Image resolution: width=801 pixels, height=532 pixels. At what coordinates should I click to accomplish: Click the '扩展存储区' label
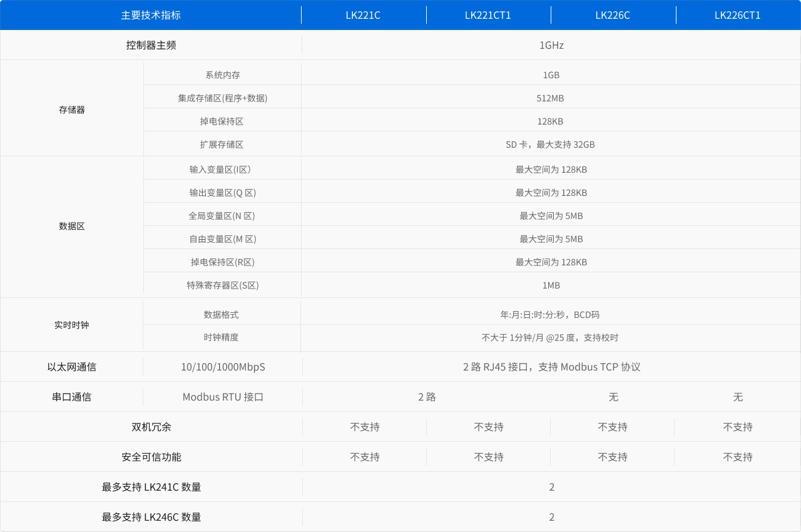(x=223, y=145)
